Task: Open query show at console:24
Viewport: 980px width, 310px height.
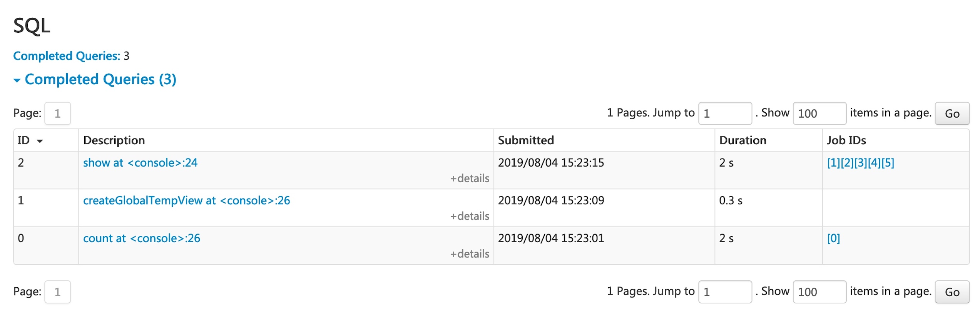Action: [x=140, y=163]
